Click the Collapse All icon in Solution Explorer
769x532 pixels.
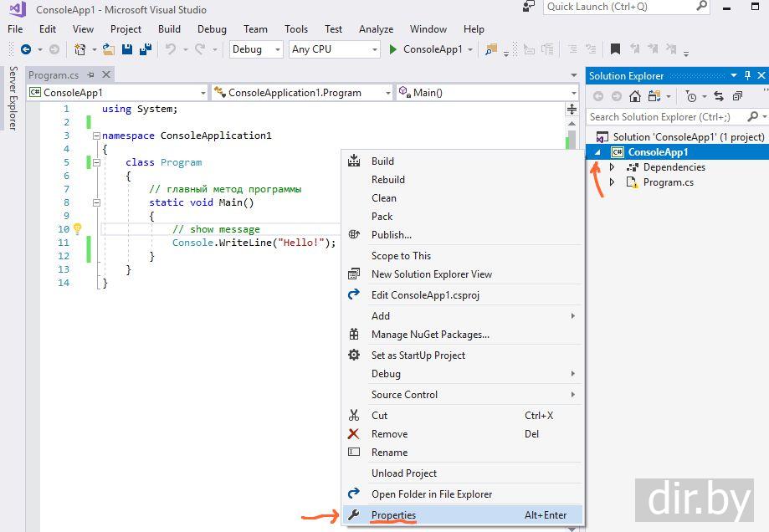(x=737, y=96)
